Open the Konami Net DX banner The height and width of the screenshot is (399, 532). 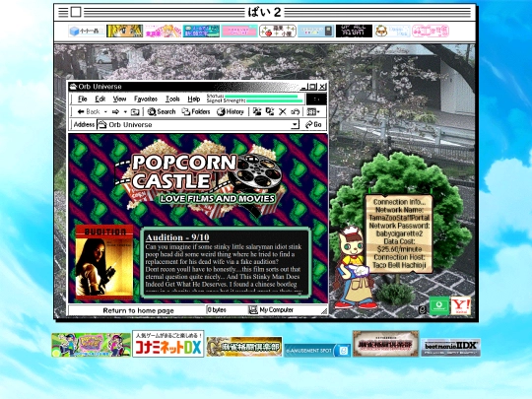coord(168,344)
